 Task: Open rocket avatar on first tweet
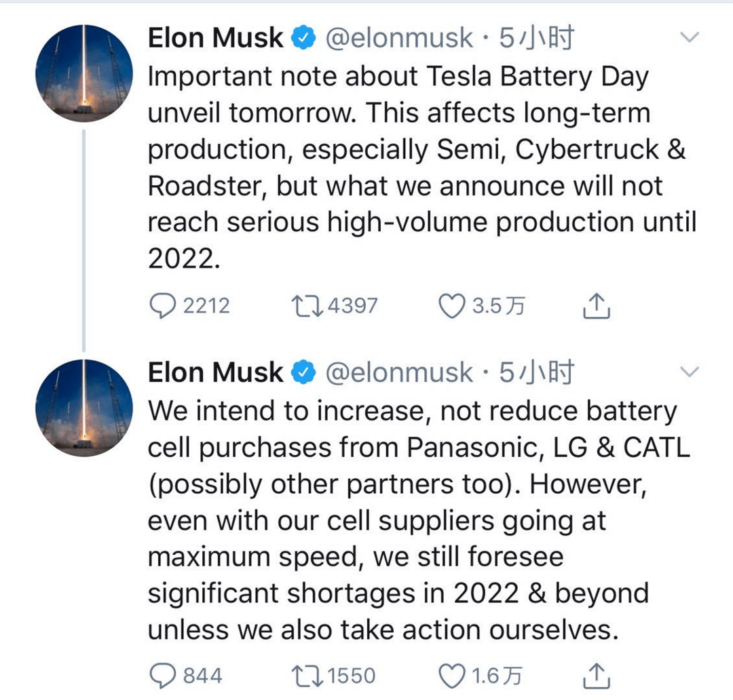coord(84,73)
